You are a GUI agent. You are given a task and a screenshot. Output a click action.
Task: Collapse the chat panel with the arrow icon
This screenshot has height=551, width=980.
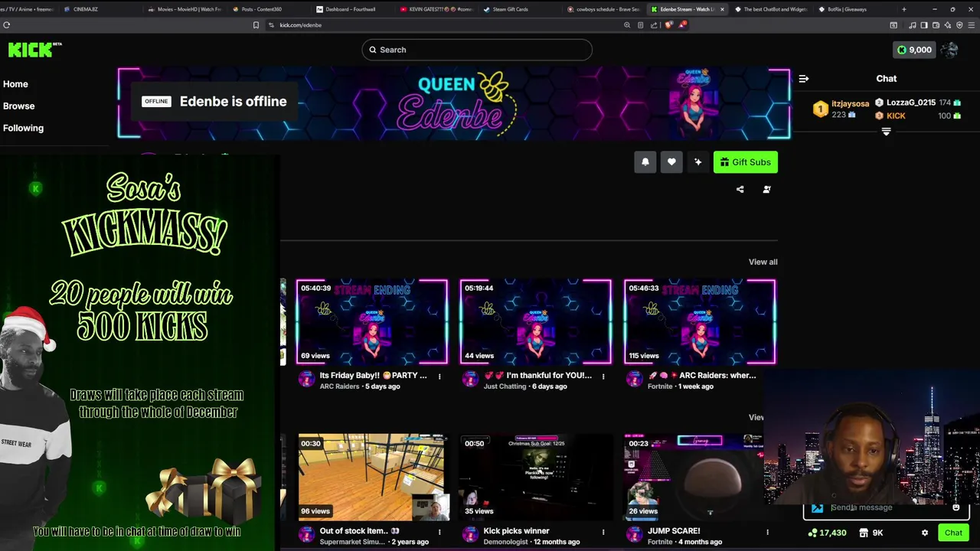tap(803, 78)
